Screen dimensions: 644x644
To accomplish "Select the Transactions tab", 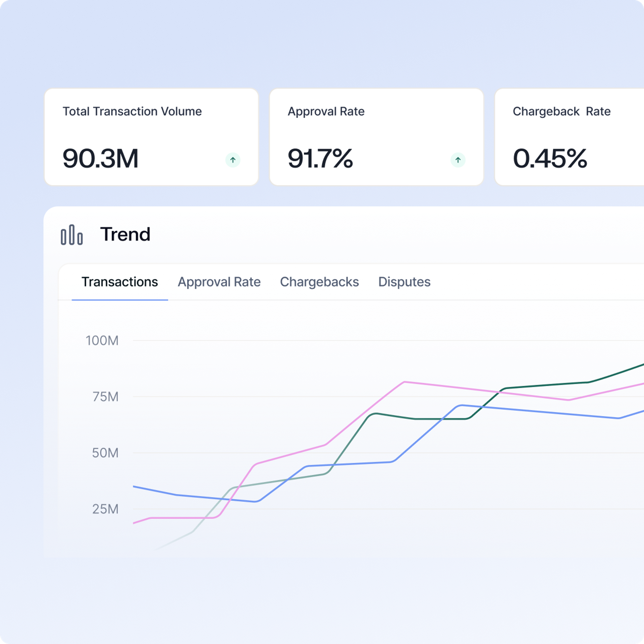I will click(120, 282).
